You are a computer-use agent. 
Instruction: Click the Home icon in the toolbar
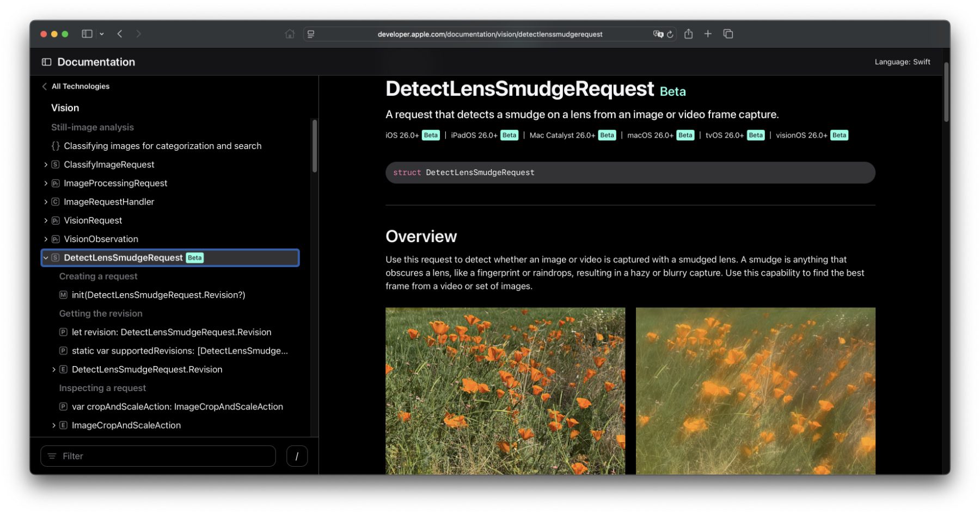[x=290, y=34]
